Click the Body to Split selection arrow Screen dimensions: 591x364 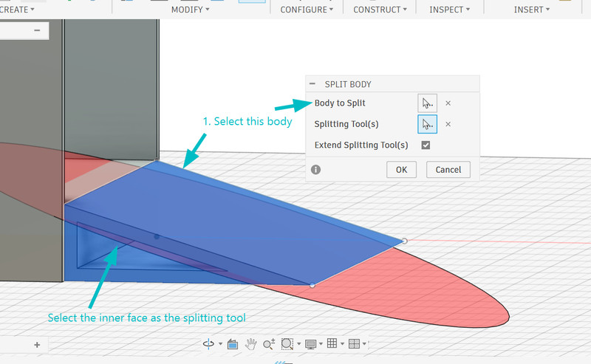click(428, 103)
